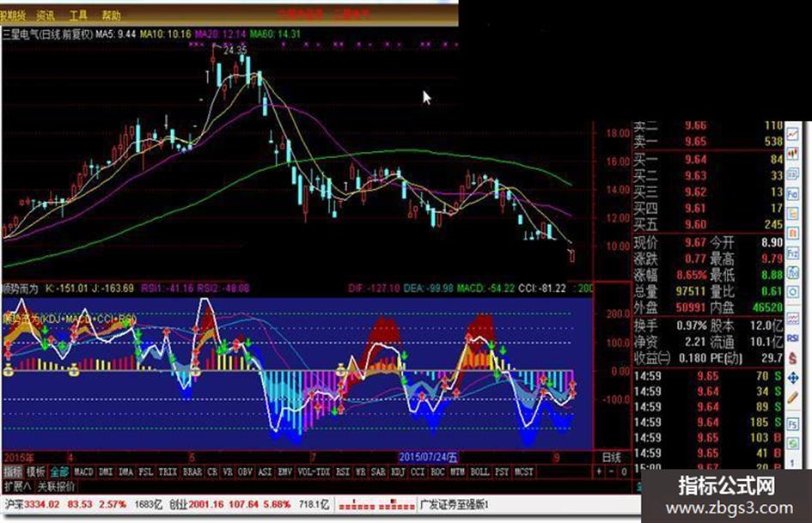The image size is (812, 523).
Task: Open the 关联报价 tab
Action: [56, 486]
